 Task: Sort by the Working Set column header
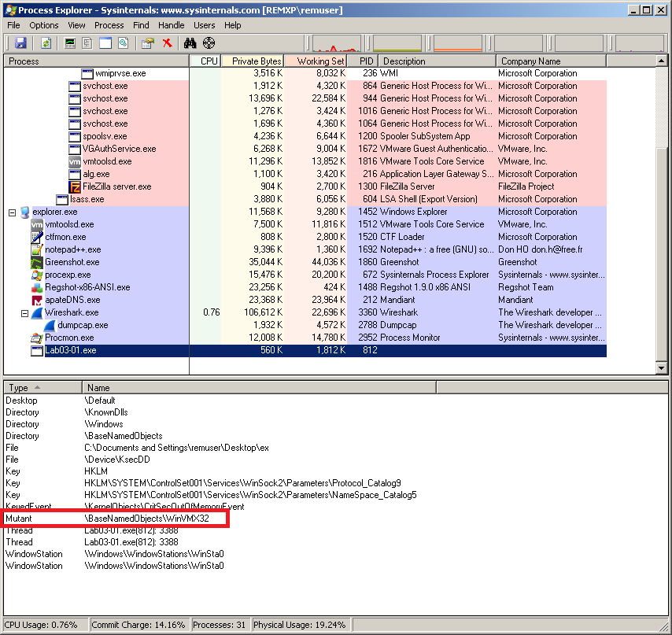click(316, 61)
